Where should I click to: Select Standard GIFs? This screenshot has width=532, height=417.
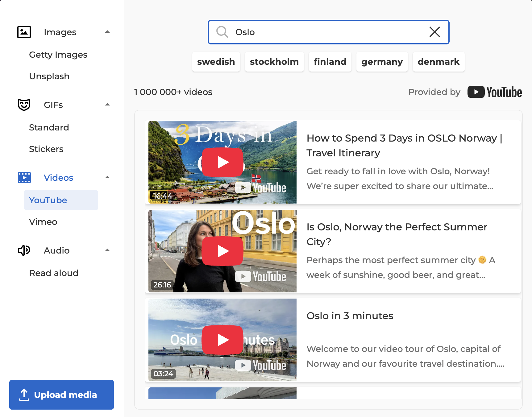tap(49, 127)
